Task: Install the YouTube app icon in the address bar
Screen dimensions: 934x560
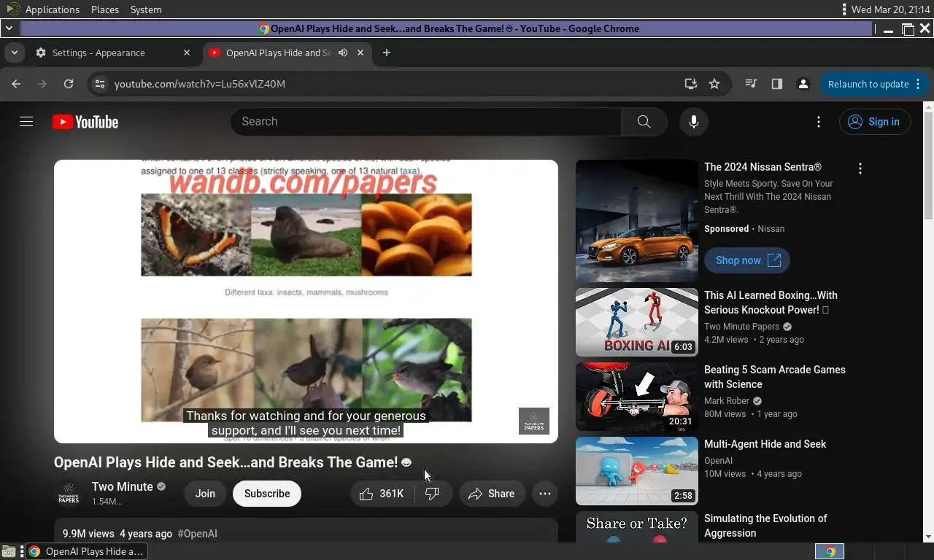Action: point(690,84)
